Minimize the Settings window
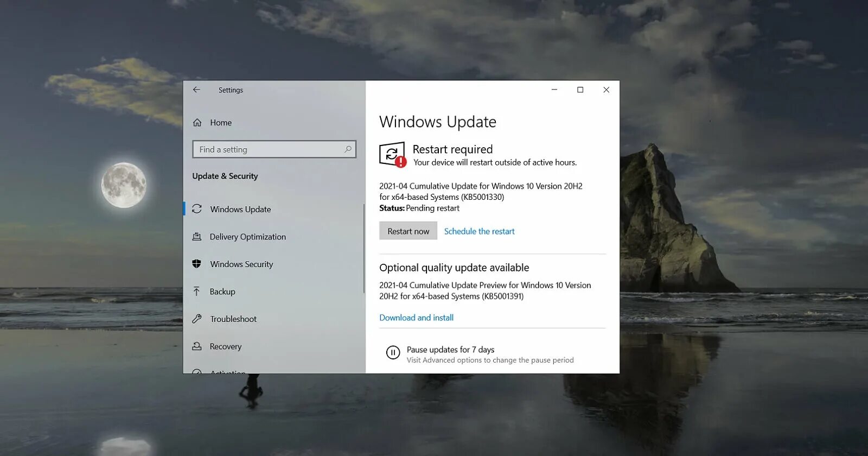 pos(554,90)
